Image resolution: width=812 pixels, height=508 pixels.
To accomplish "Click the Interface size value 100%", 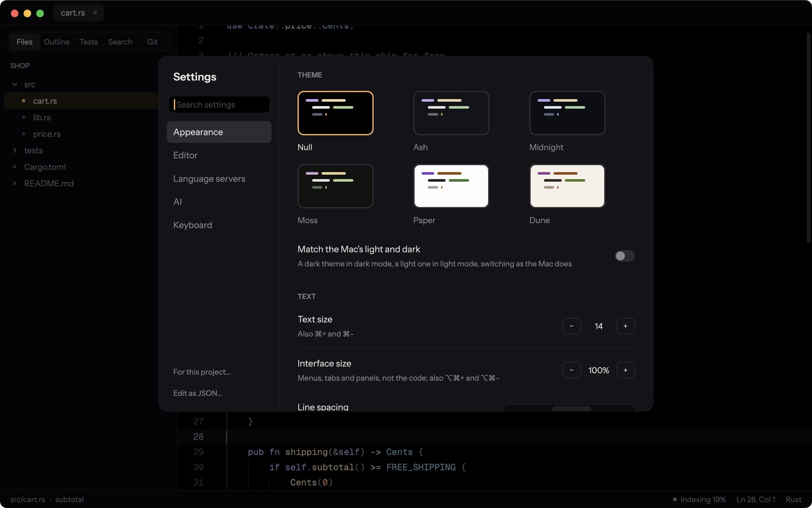I will pos(598,370).
